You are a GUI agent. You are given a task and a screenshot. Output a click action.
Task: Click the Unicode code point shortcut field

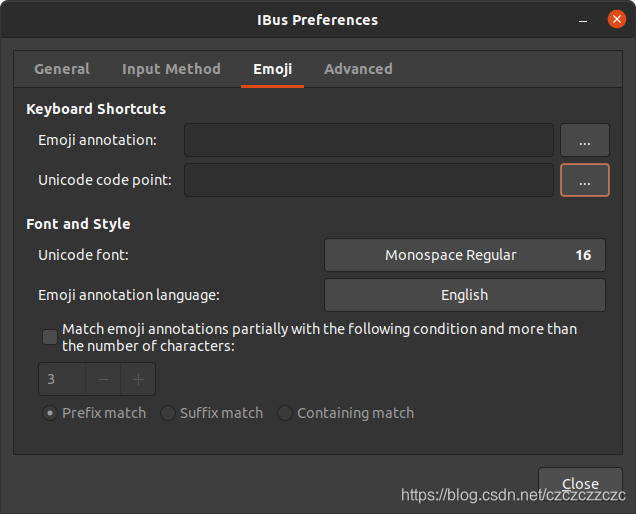tap(369, 180)
